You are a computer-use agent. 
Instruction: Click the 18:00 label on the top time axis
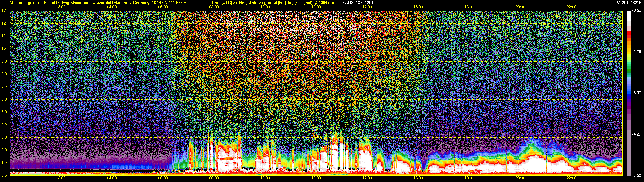click(x=469, y=7)
